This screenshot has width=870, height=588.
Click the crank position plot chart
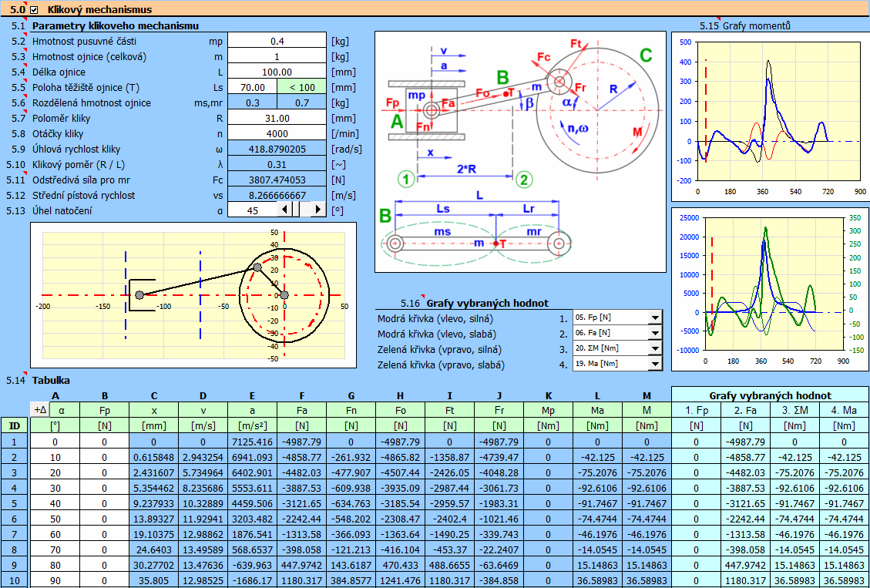point(193,295)
